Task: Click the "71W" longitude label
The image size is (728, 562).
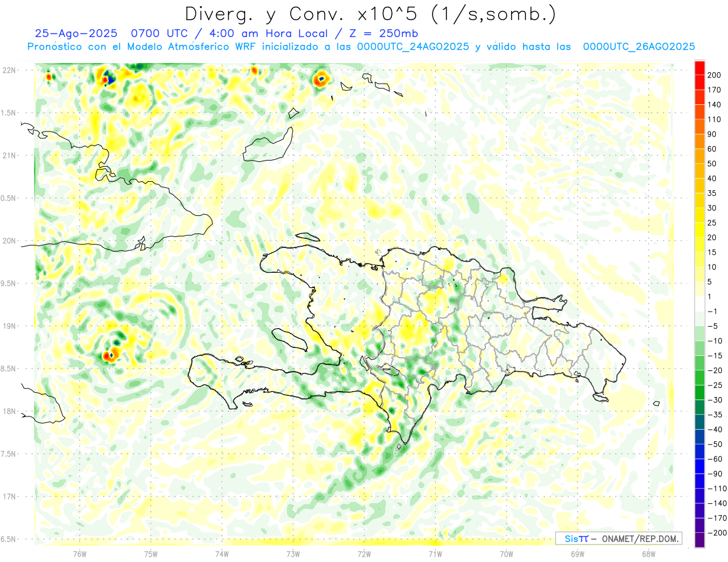Action: (435, 554)
